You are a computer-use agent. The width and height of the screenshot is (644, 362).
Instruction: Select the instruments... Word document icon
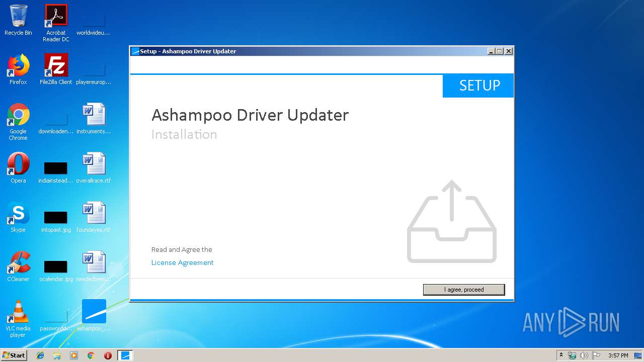94,119
